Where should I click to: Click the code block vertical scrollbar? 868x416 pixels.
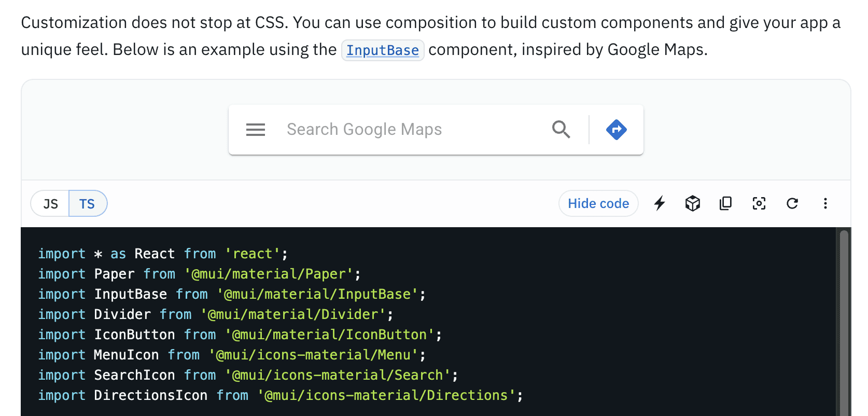pos(844,322)
